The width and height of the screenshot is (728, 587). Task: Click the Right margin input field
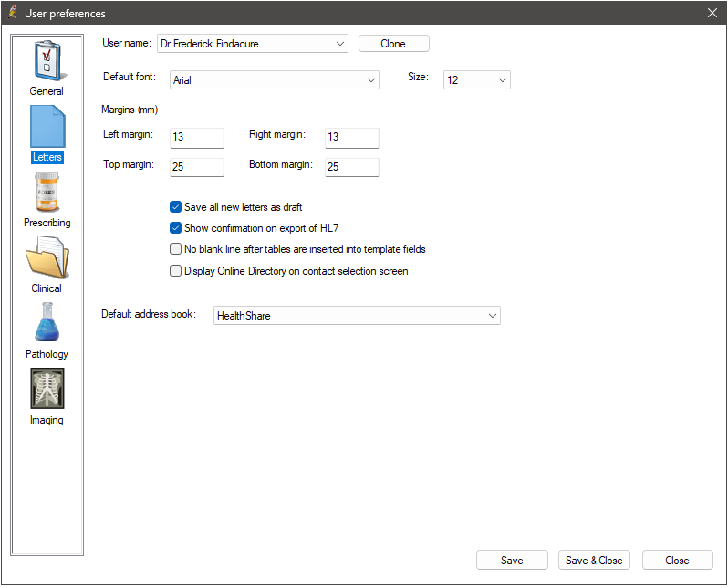click(352, 138)
